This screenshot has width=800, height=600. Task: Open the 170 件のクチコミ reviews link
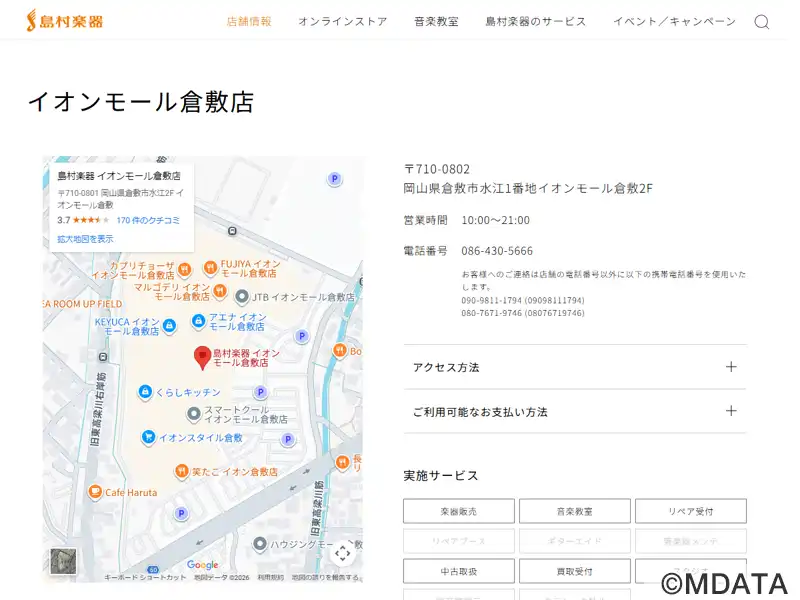148,220
